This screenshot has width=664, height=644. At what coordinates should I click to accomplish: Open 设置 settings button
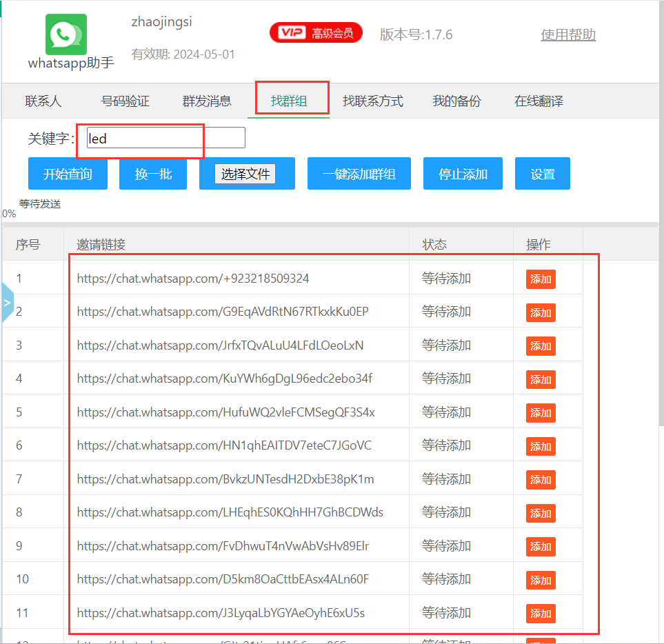542,174
